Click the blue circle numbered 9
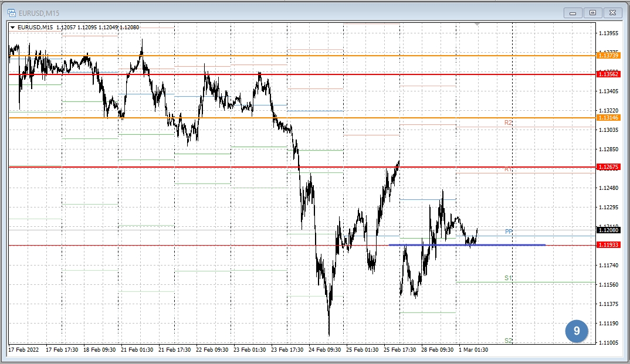 pos(577,331)
